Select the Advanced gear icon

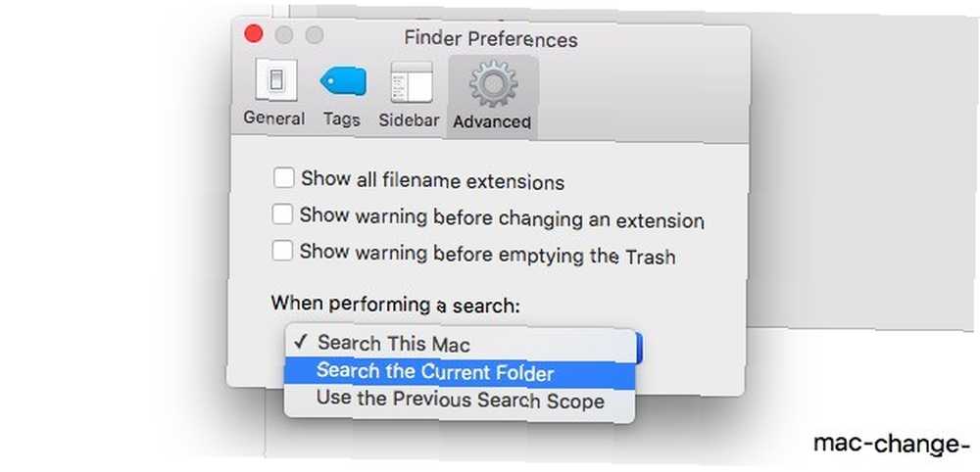tap(493, 83)
